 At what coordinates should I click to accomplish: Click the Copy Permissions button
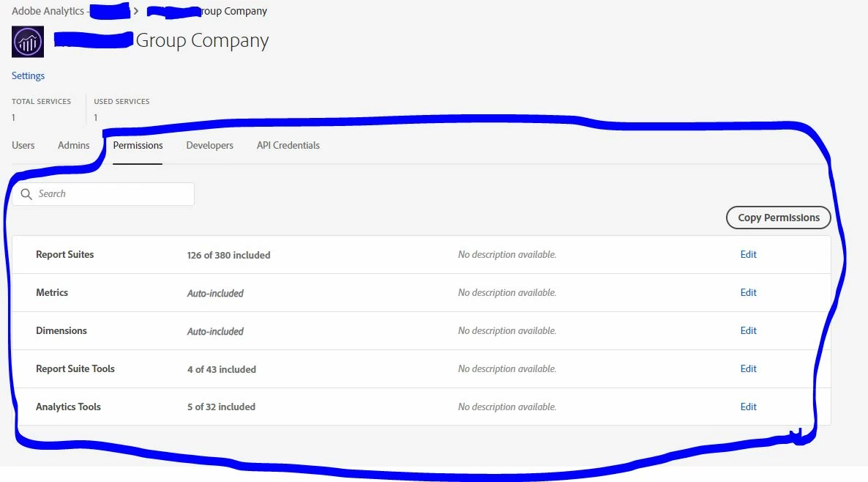[778, 218]
